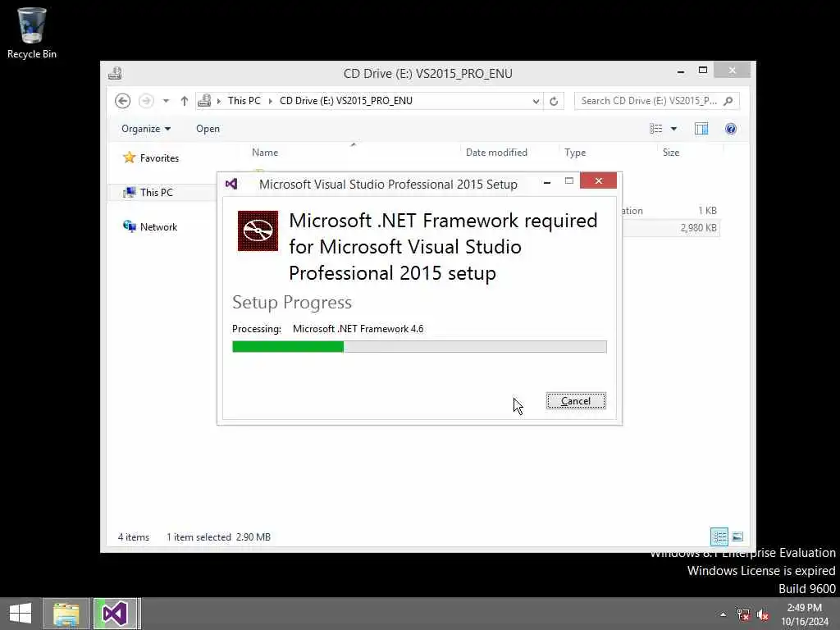Screen dimensions: 840x630
Task: Select This PC in navigation pane
Action: click(157, 192)
